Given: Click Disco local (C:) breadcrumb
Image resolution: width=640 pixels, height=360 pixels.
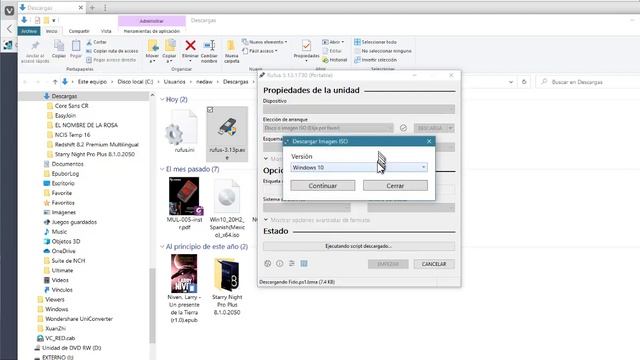Looking at the screenshot, I should point(135,82).
